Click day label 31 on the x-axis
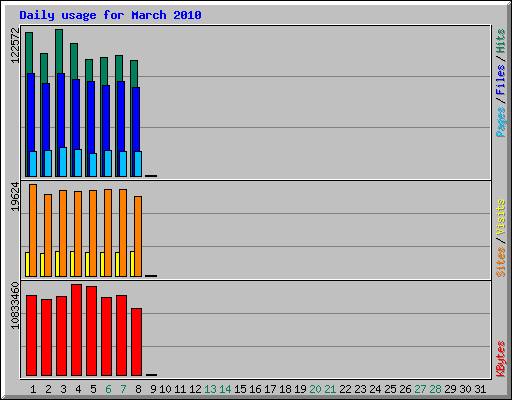The width and height of the screenshot is (512, 400). [x=480, y=389]
